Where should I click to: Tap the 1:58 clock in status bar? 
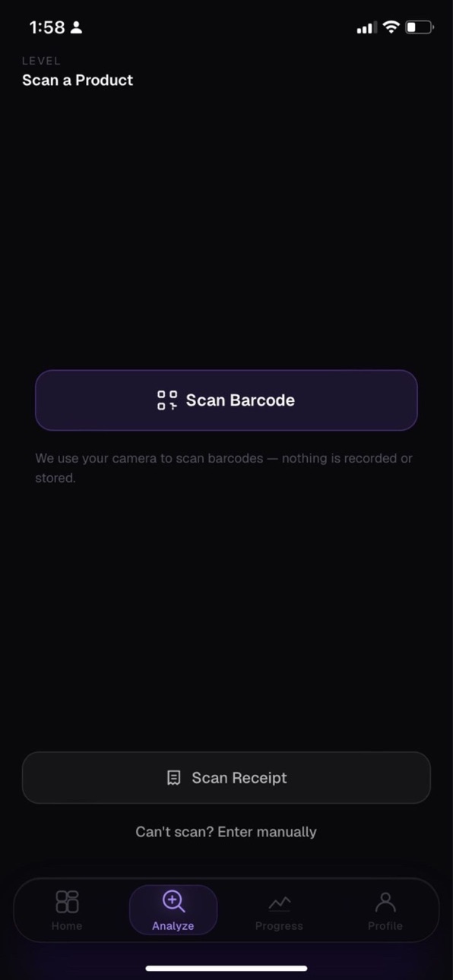tap(47, 27)
